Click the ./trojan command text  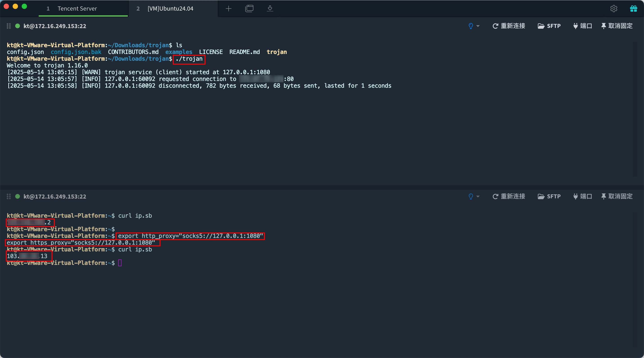pyautogui.click(x=189, y=59)
